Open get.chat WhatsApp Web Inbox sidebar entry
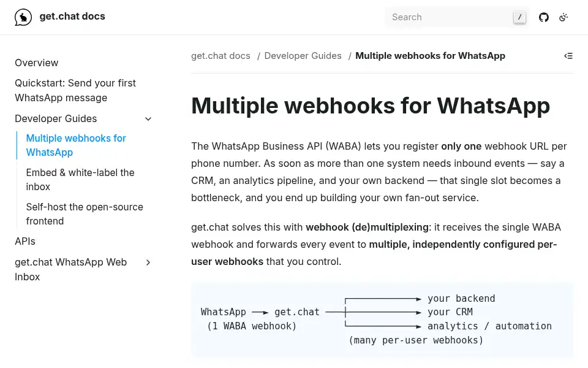Image resolution: width=588 pixels, height=368 pixels. [x=71, y=270]
